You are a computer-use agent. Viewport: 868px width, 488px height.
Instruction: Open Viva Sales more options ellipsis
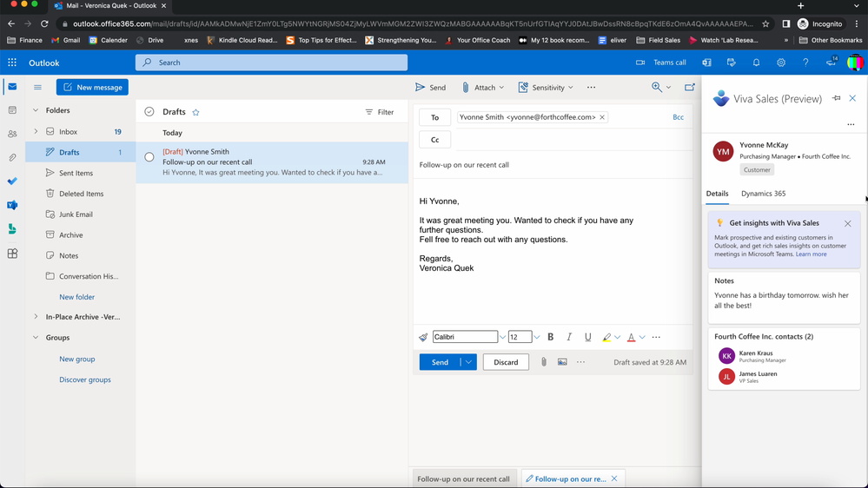coord(851,124)
